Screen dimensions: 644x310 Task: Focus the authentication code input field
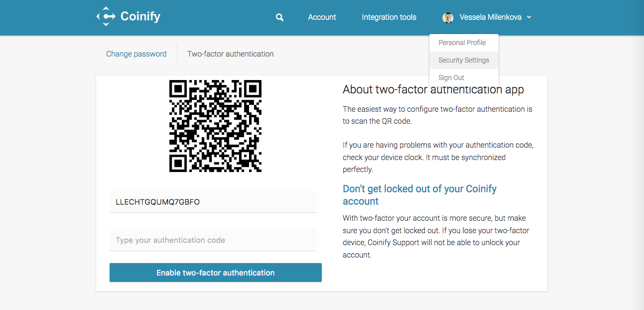[213, 240]
